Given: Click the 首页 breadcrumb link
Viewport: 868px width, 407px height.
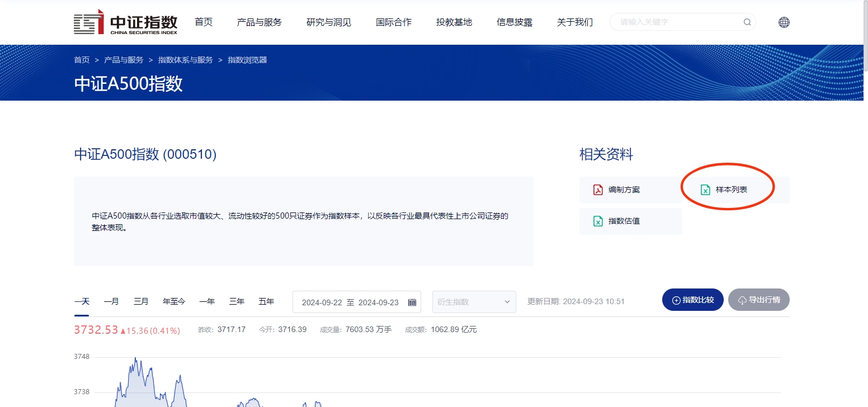Looking at the screenshot, I should [x=82, y=60].
